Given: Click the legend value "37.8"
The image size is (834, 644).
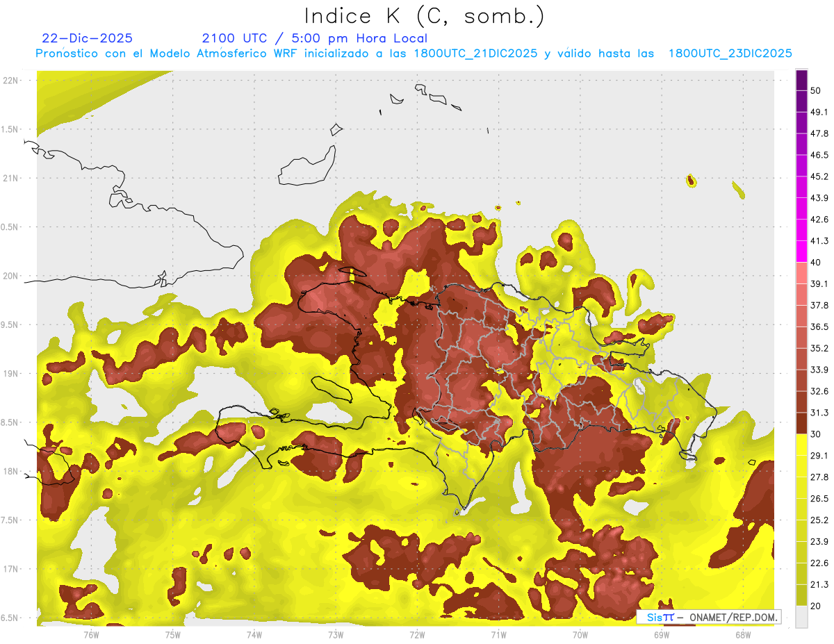Looking at the screenshot, I should 819,305.
